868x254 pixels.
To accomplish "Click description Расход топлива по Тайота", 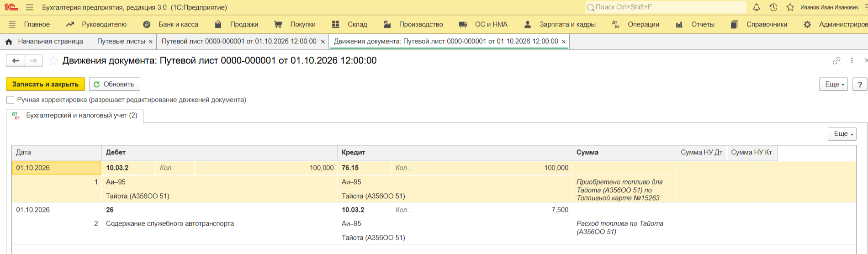I will tap(620, 228).
